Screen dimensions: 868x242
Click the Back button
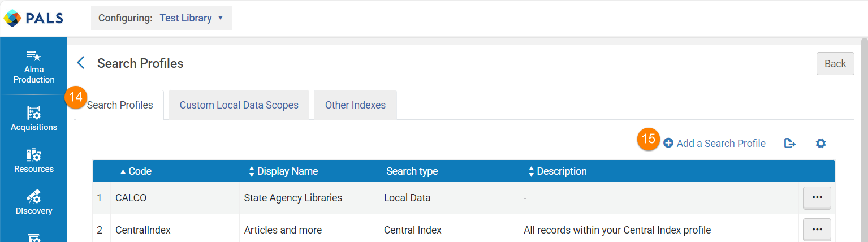point(835,63)
